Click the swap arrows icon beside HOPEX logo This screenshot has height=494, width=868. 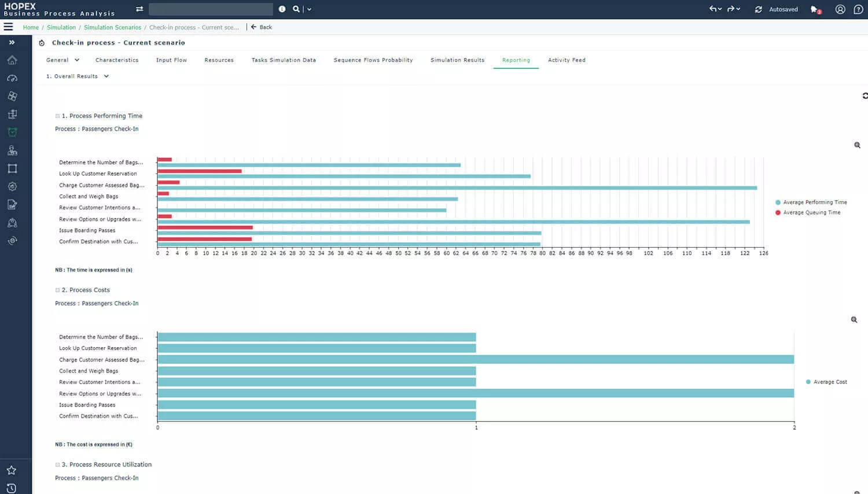[139, 9]
